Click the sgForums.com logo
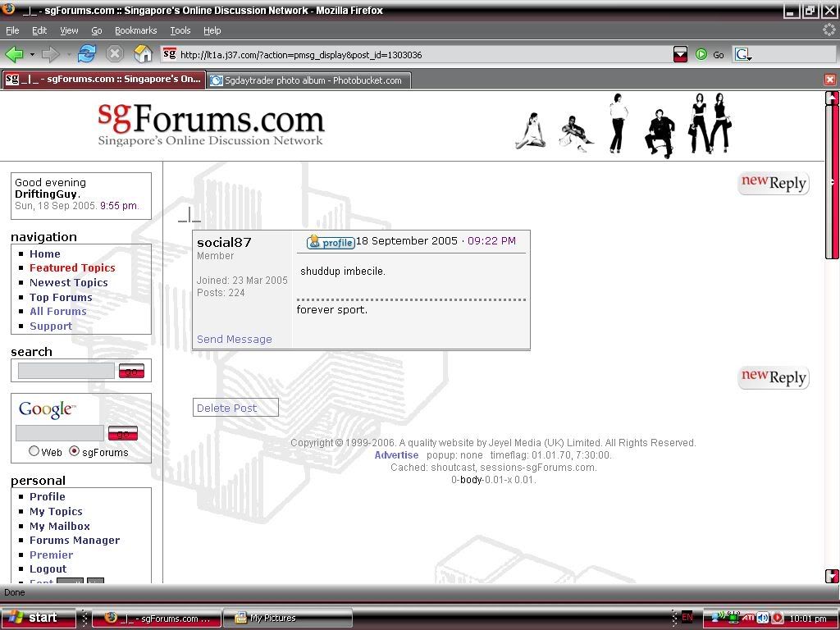The width and height of the screenshot is (840, 630). click(x=211, y=125)
